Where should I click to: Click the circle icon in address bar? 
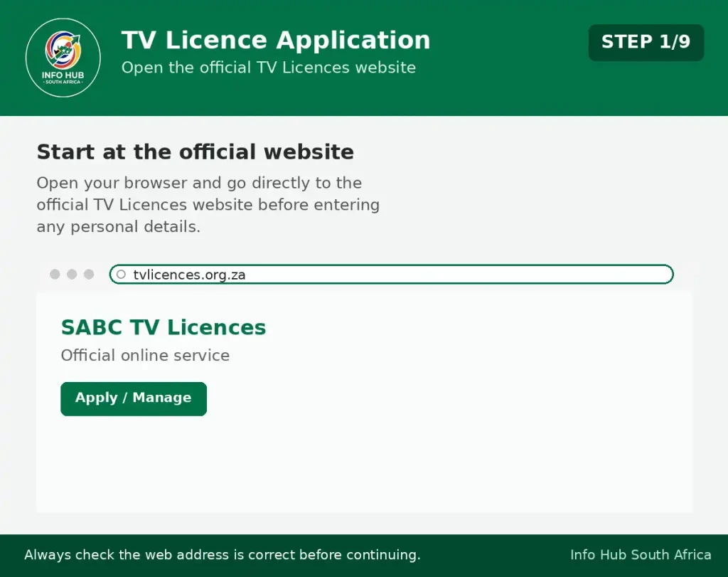click(121, 274)
